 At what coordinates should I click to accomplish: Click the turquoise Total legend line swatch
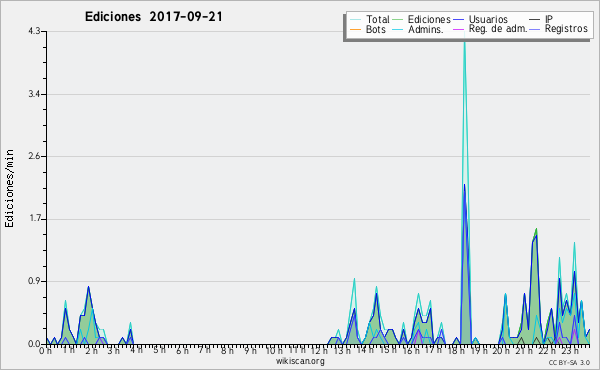pyautogui.click(x=355, y=20)
